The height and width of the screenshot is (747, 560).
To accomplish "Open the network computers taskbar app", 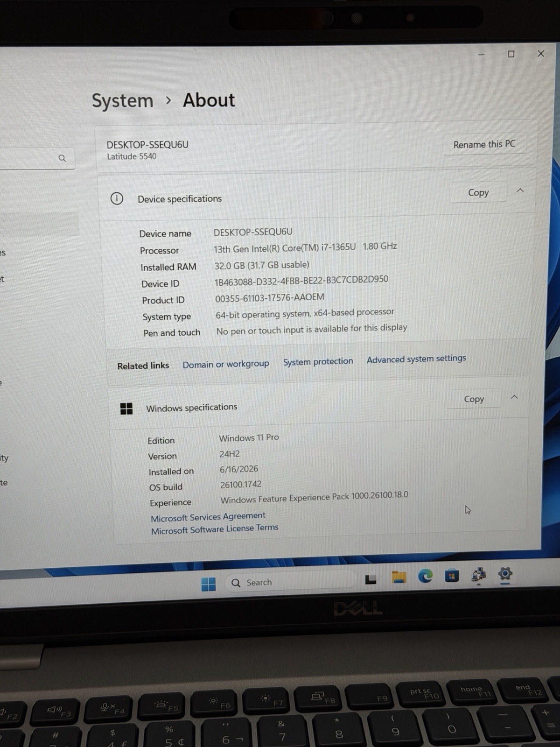I will [x=478, y=575].
